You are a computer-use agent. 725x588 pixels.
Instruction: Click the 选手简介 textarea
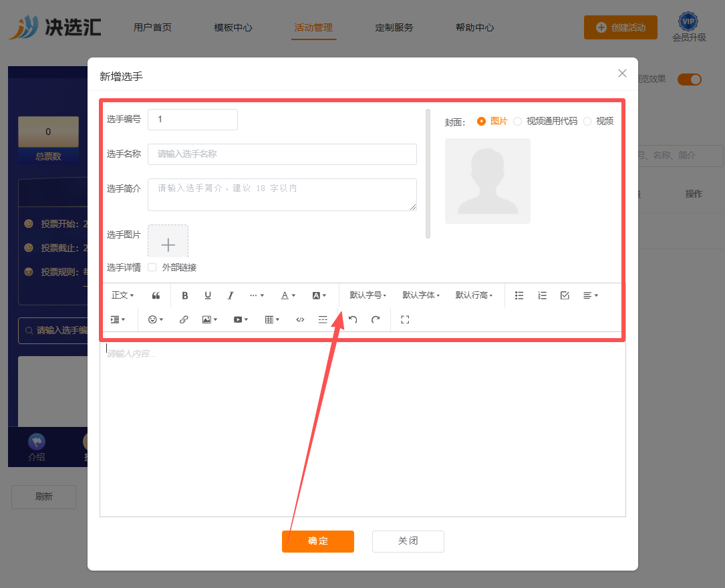coord(282,194)
